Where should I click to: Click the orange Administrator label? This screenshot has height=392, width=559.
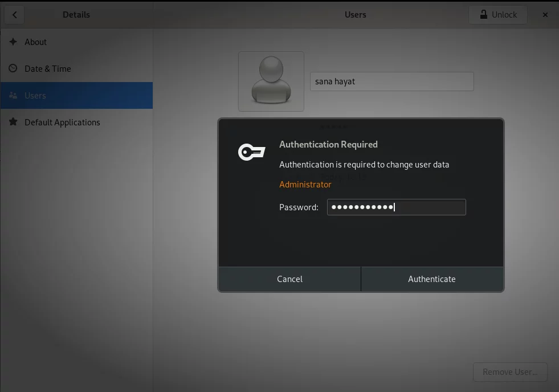(x=305, y=185)
